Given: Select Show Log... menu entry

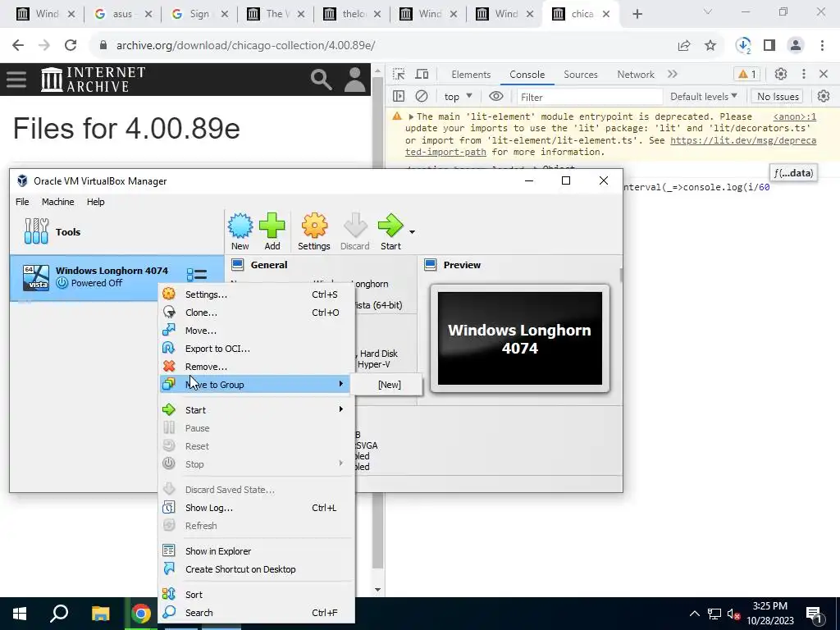Looking at the screenshot, I should [x=257, y=508].
